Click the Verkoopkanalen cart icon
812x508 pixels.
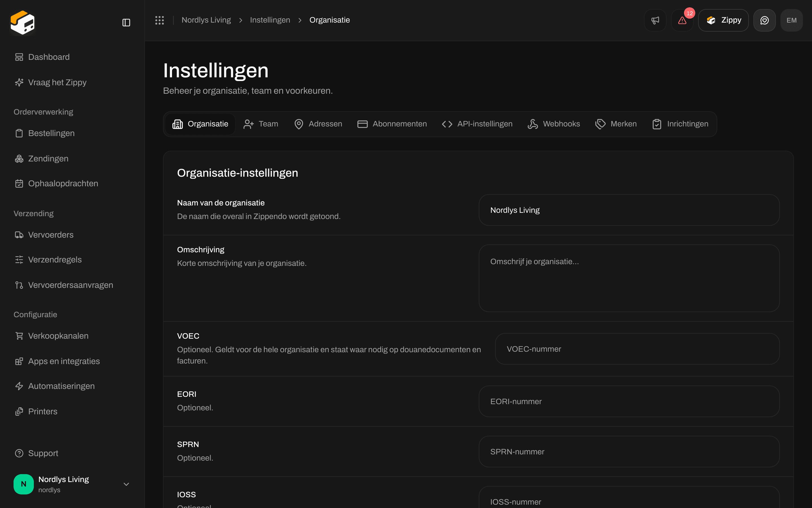click(x=19, y=336)
